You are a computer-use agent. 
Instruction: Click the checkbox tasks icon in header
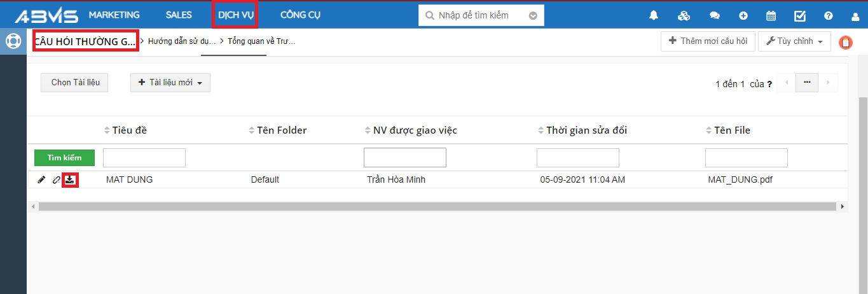800,16
